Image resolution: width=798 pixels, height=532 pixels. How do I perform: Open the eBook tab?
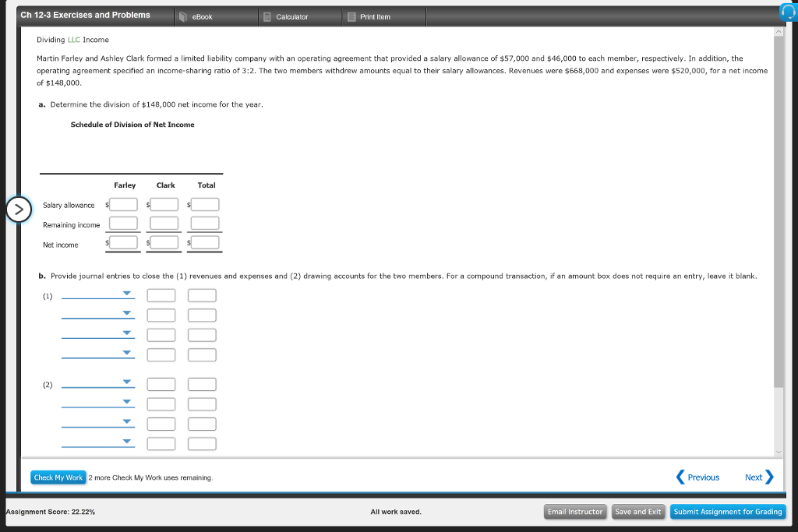click(217, 17)
